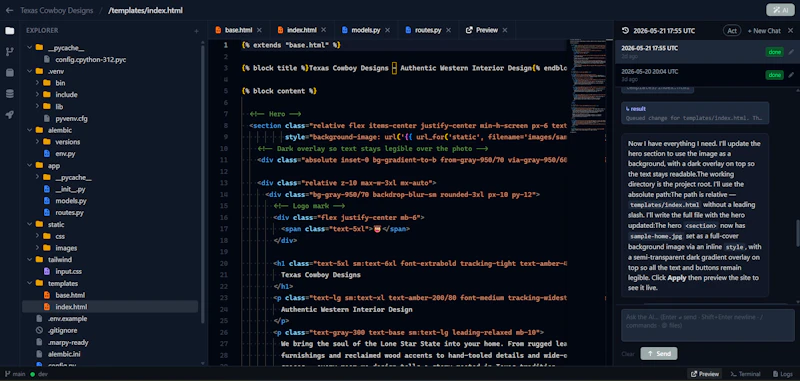Collapse the templates folder
Viewport: 800px width, 381px height.
[x=30, y=284]
